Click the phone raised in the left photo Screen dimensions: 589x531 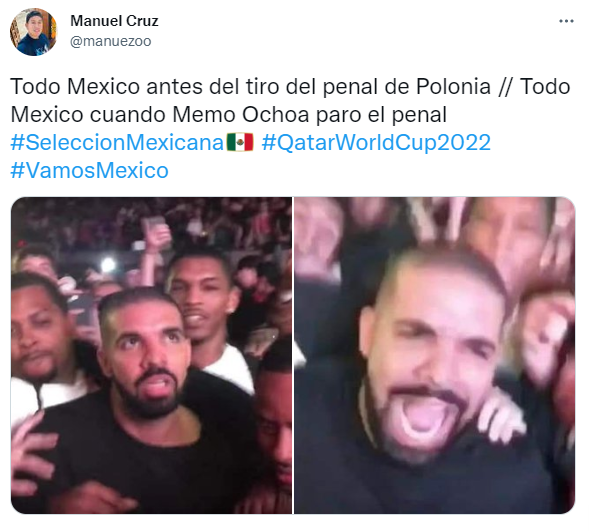pos(153,224)
